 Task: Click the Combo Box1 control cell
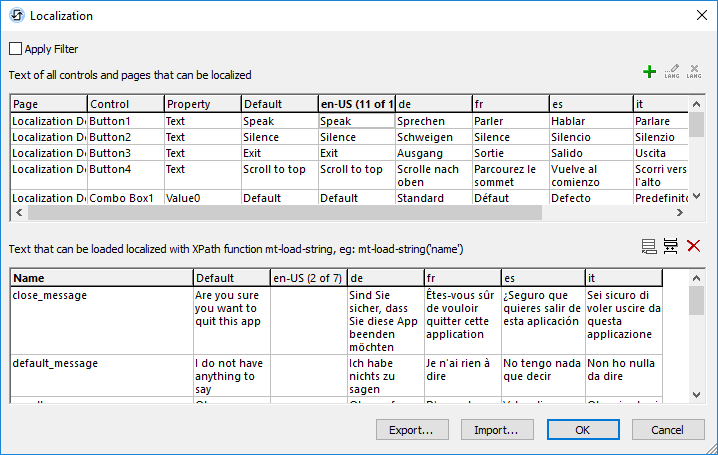pyautogui.click(x=125, y=198)
